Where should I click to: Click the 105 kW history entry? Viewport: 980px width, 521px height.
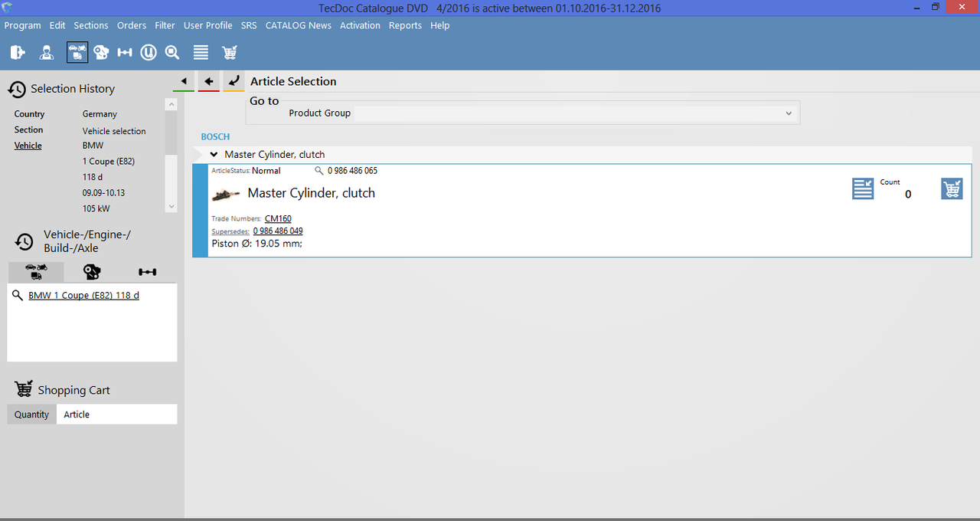pos(96,208)
